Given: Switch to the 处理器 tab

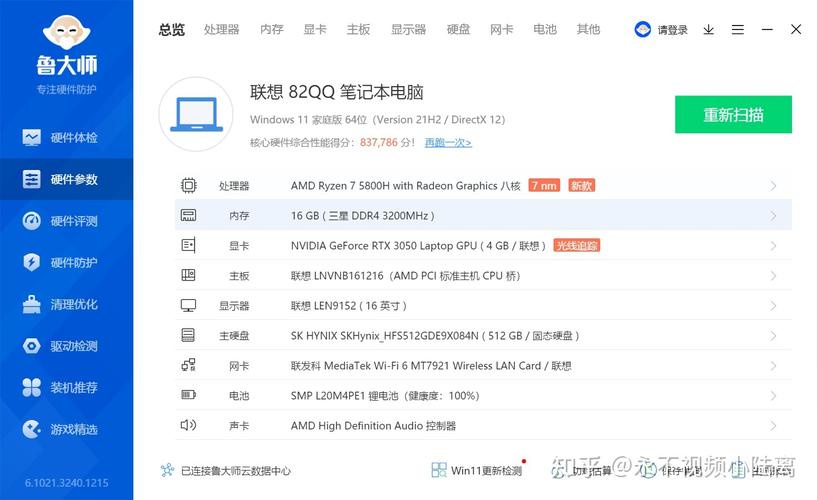Looking at the screenshot, I should pyautogui.click(x=221, y=30).
